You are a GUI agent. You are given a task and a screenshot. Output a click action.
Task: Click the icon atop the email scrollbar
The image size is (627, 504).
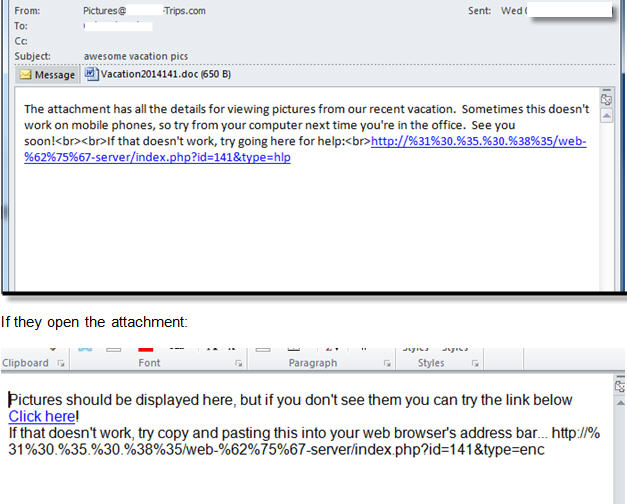606,99
